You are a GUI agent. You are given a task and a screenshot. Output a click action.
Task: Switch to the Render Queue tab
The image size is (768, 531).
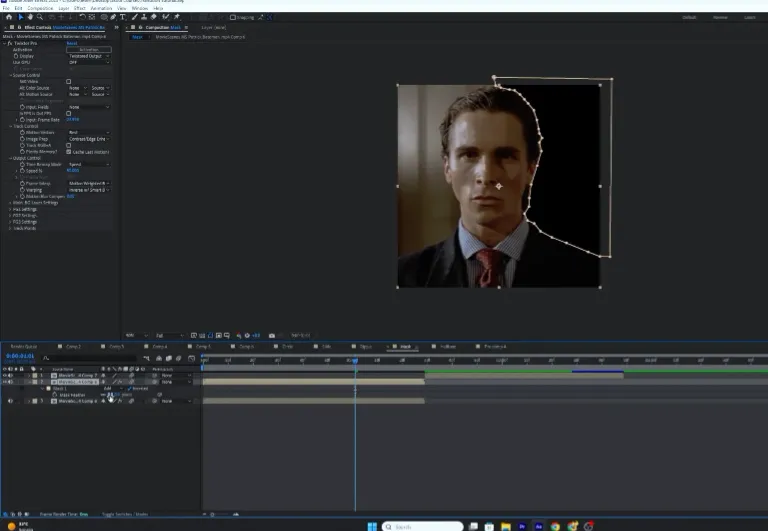(24, 346)
